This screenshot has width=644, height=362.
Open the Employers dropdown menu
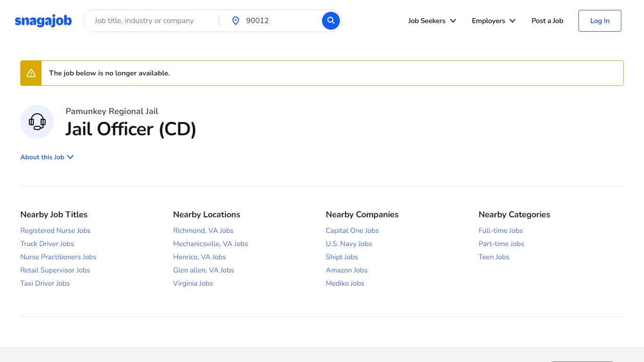(494, 21)
